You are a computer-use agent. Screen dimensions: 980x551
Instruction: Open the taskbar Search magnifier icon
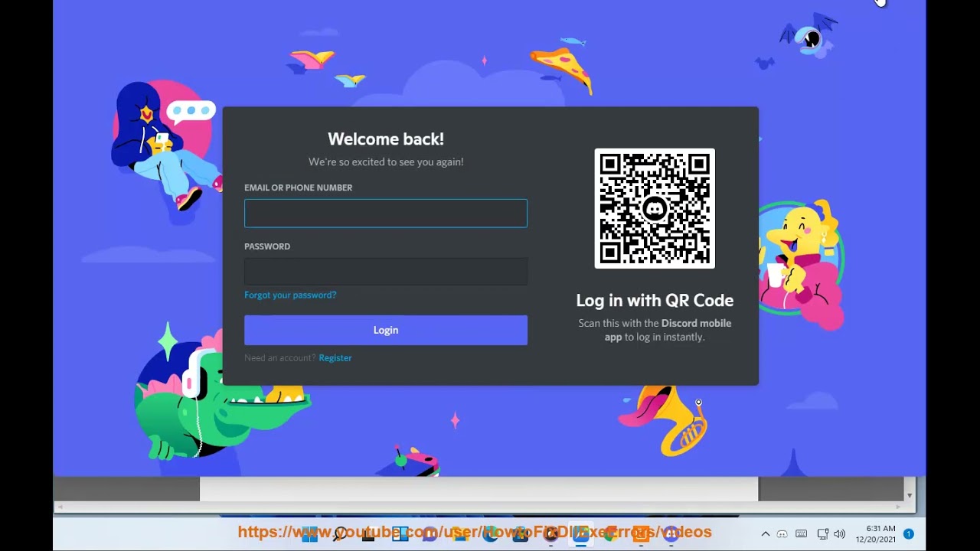(339, 533)
